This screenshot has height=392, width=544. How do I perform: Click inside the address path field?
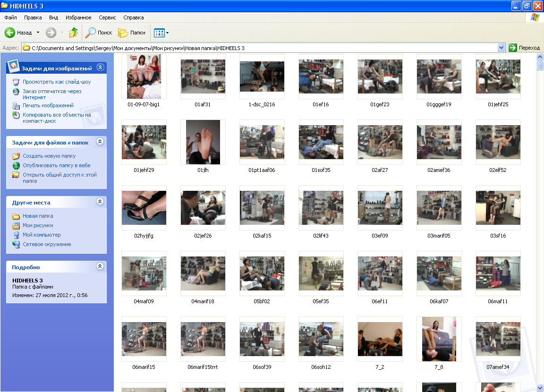coord(263,48)
